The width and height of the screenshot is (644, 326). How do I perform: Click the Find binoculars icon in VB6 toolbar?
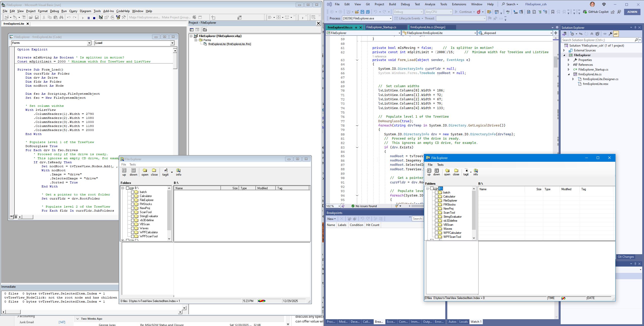click(62, 17)
